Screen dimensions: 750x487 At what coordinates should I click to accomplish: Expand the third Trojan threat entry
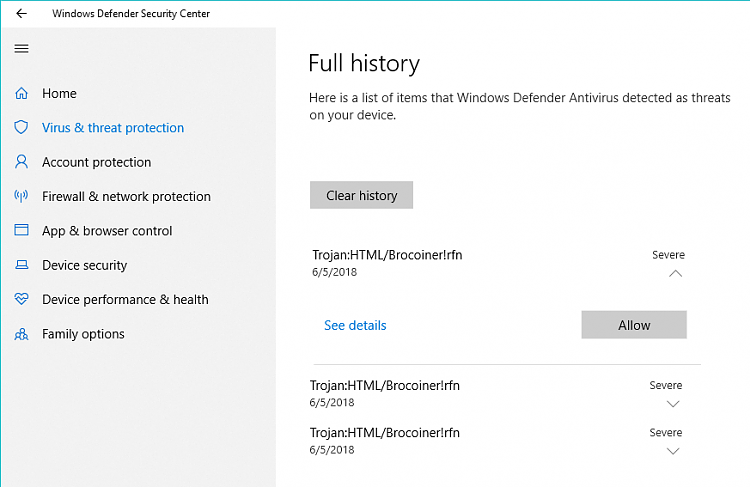point(673,451)
